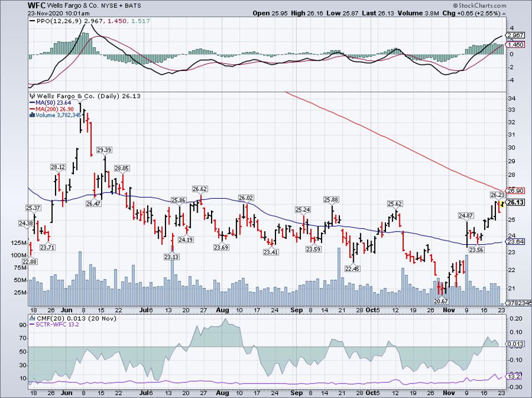Image resolution: width=532 pixels, height=398 pixels.
Task: Click the yellow-highlighted latest price bar
Action: pos(502,204)
